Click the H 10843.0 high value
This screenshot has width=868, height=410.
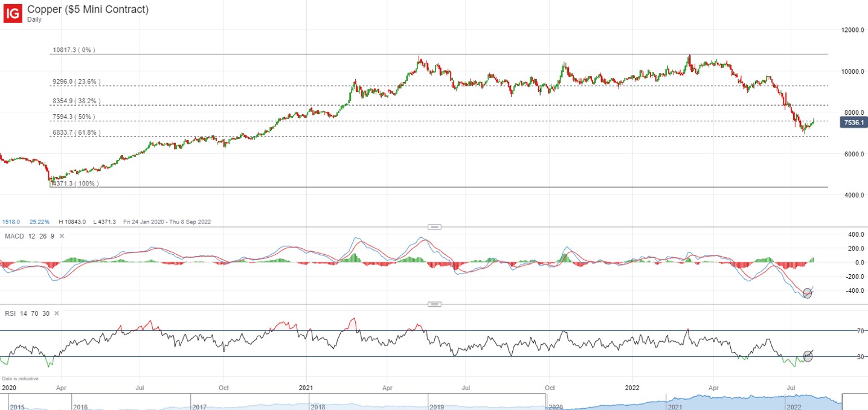72,222
